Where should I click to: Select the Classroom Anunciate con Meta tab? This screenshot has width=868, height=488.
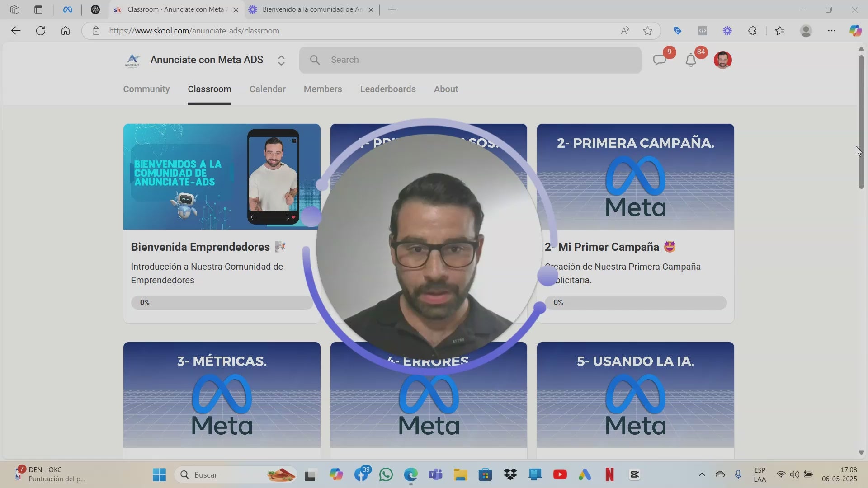[x=175, y=9]
